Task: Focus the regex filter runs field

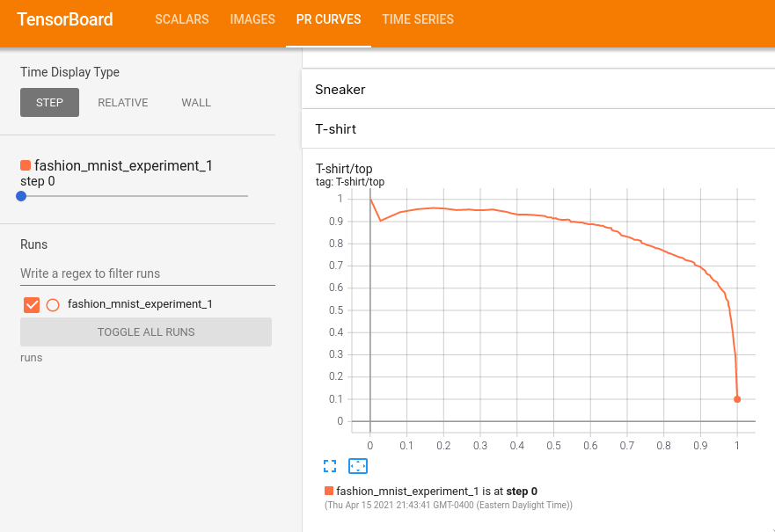Action: 147,273
